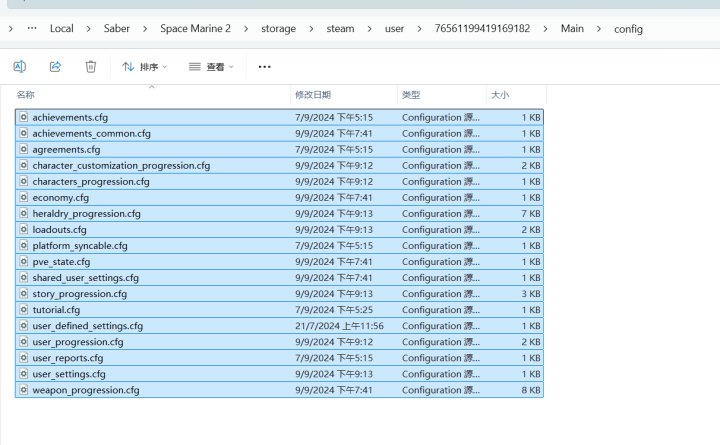This screenshot has width=720, height=445.
Task: Sort by the Date modified (修改日期) column
Action: (312, 94)
